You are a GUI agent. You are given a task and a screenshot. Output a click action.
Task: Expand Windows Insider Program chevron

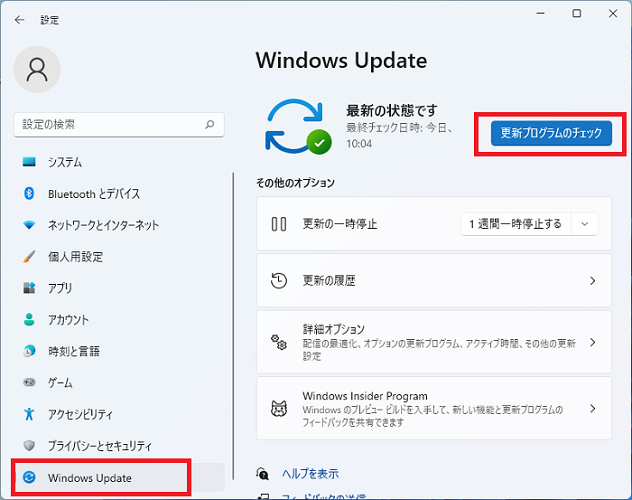[x=592, y=408]
